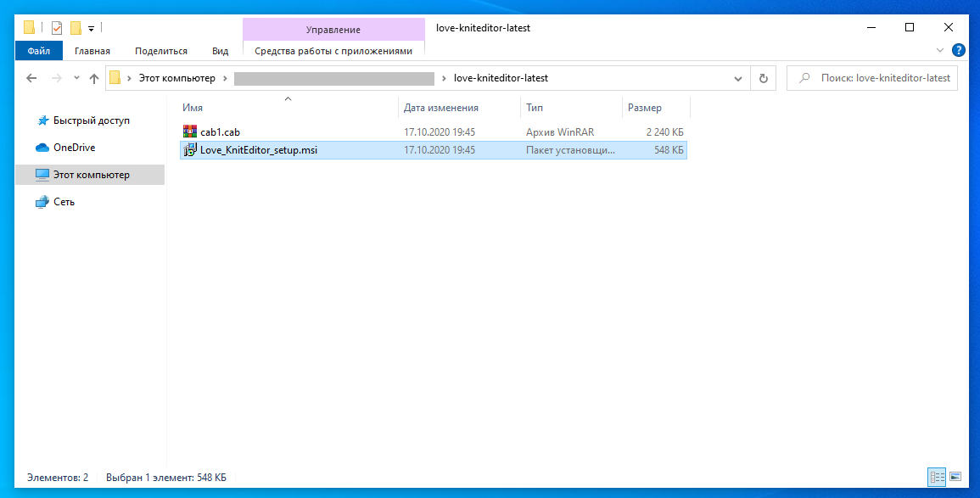Click the 2 240 КБ size cell
The image size is (980, 498).
pyautogui.click(x=665, y=131)
